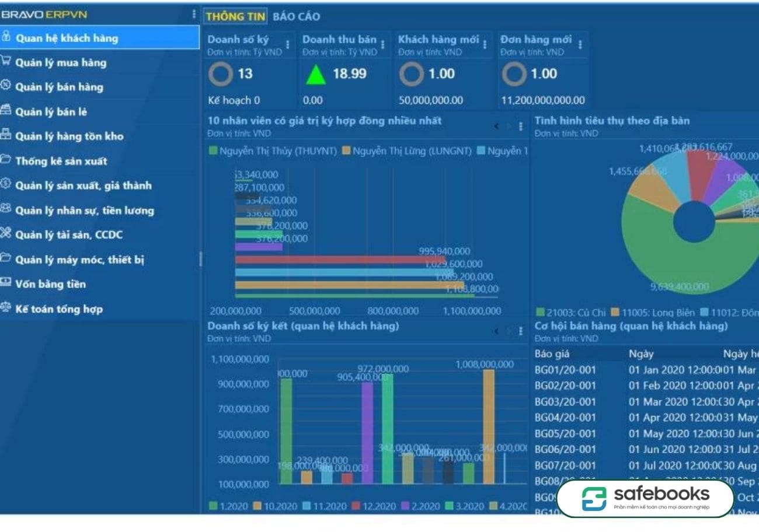Select row BG02/20-001 in quotes table
Viewport: 759px width, 532px height.
(646, 386)
